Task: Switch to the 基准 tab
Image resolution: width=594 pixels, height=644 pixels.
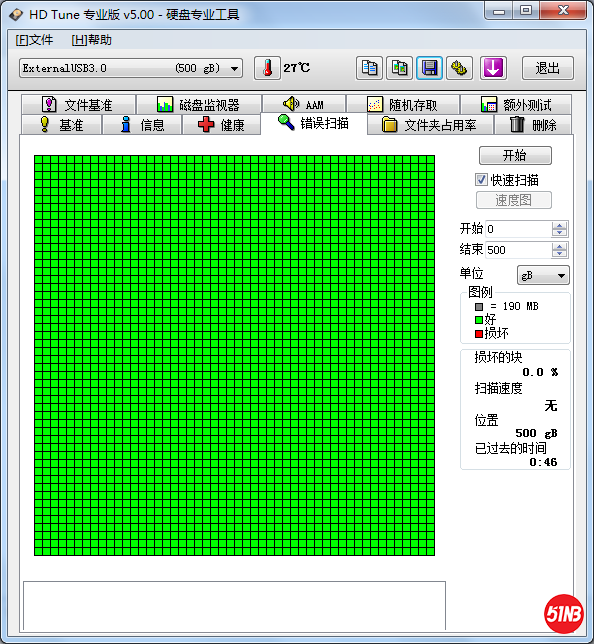Action: (x=61, y=124)
